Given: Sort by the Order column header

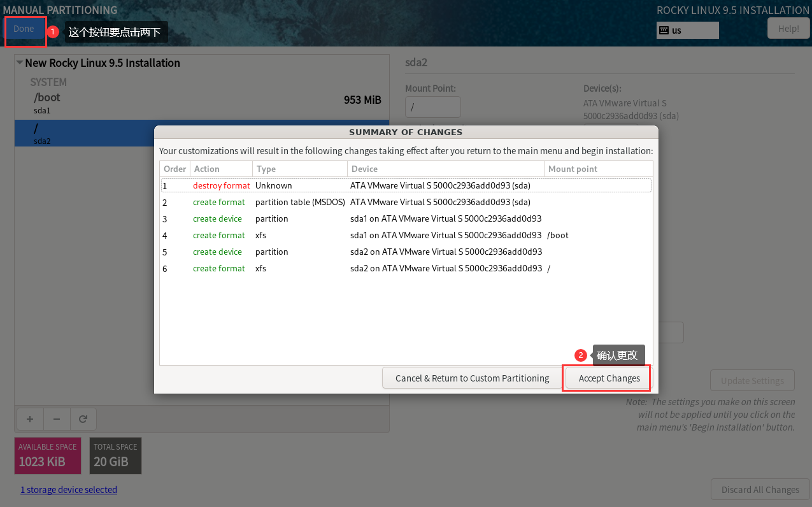Looking at the screenshot, I should tap(175, 169).
